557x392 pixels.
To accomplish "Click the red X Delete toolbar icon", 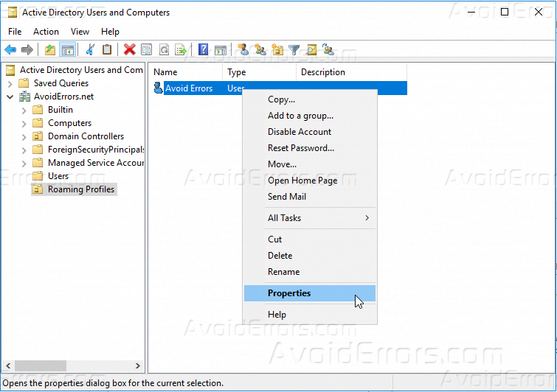I will 129,50.
